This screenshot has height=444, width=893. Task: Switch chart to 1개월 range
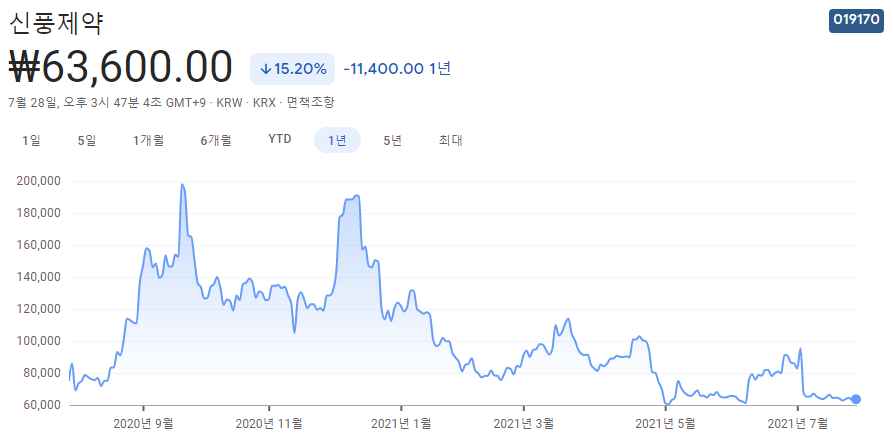point(149,140)
